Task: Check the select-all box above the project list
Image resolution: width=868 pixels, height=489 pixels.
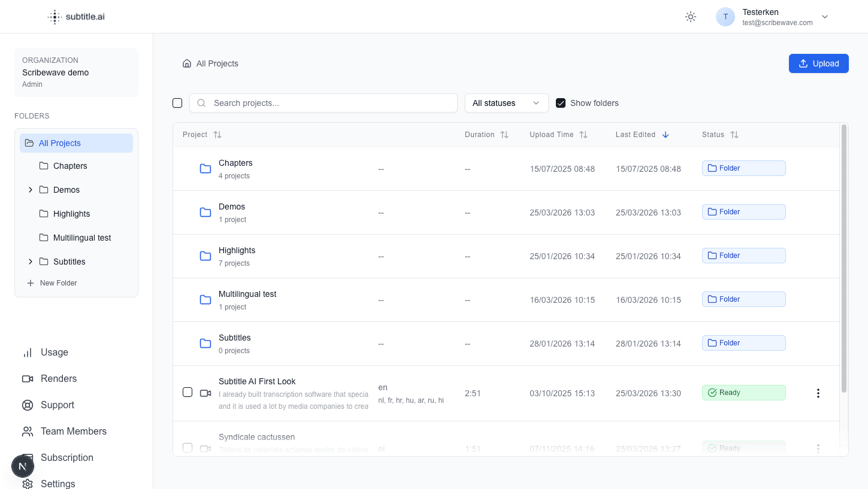Action: [177, 102]
